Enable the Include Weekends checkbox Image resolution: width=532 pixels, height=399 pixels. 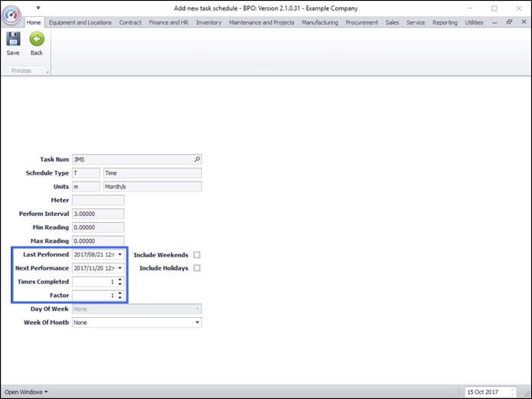tap(197, 254)
